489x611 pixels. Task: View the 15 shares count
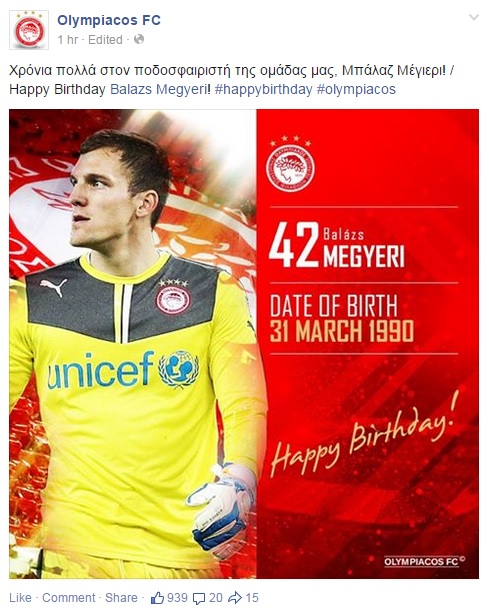click(252, 598)
